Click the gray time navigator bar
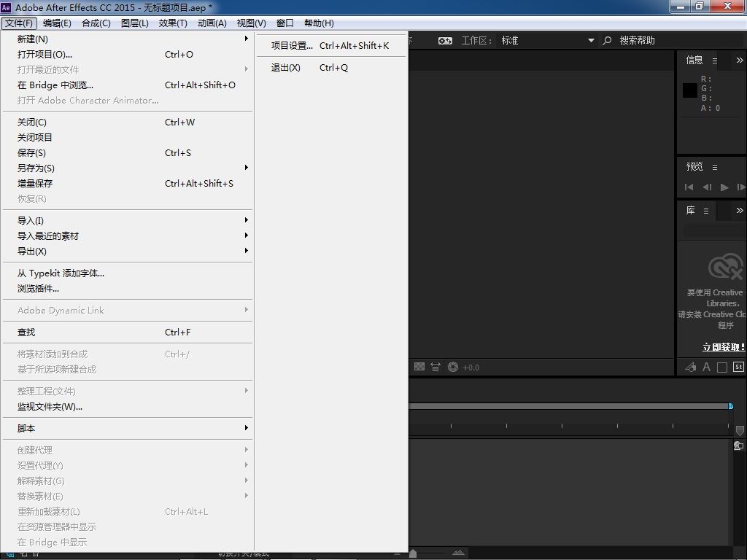Image resolution: width=747 pixels, height=560 pixels. [568, 406]
